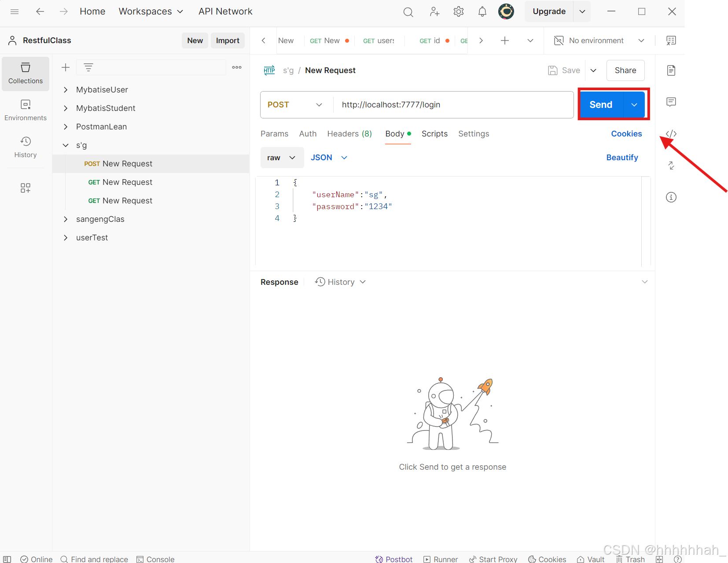Click the Upgrade button
Image resolution: width=728 pixels, height=563 pixels.
549,11
